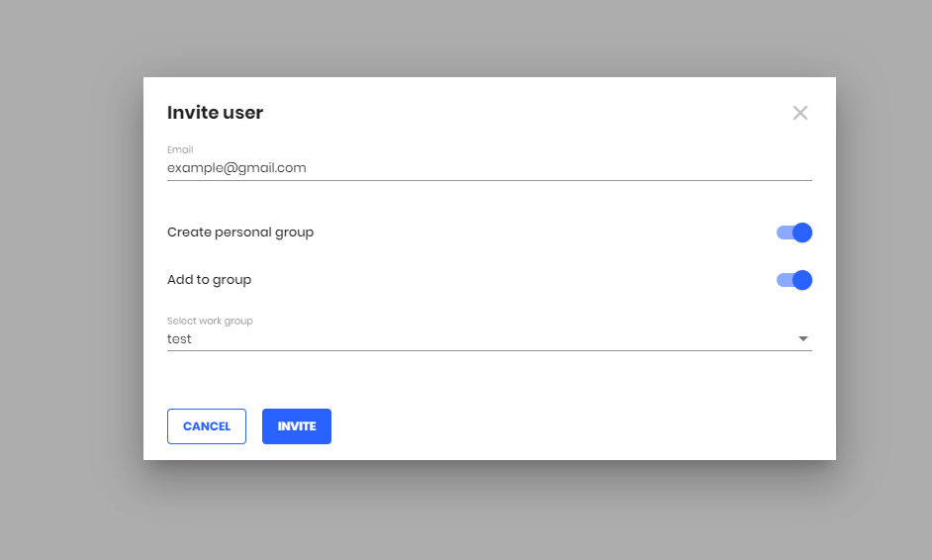Focus the Email input field
Image resolution: width=932 pixels, height=560 pixels.
tap(489, 168)
